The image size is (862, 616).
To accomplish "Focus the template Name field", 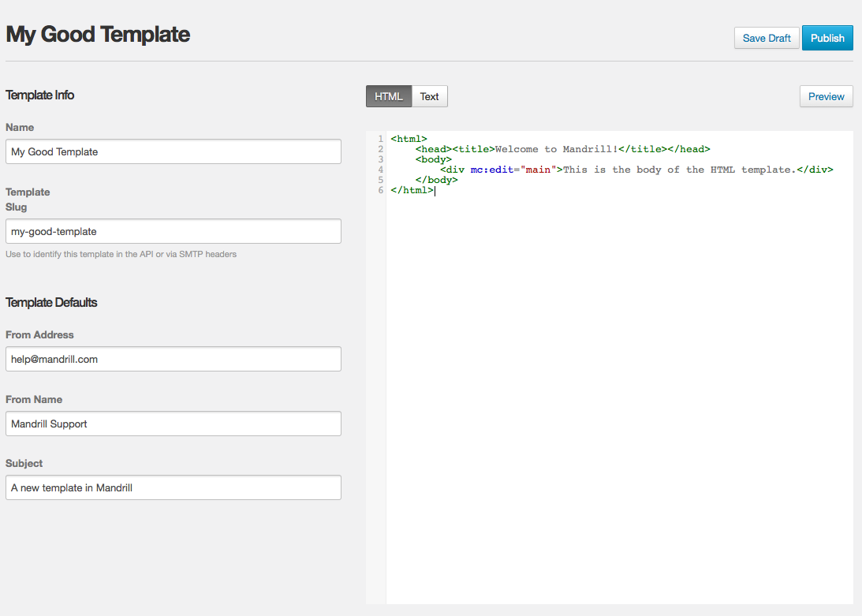I will (x=174, y=151).
